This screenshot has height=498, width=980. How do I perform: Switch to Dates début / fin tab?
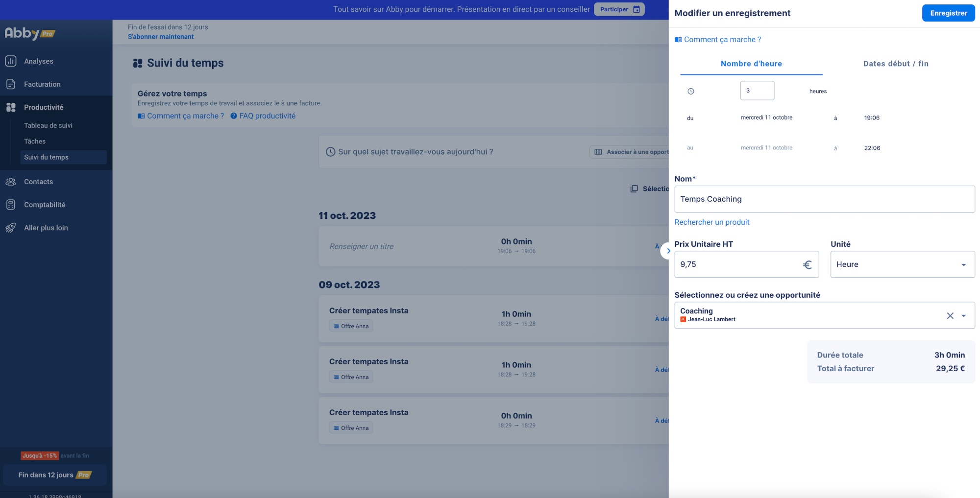click(895, 64)
